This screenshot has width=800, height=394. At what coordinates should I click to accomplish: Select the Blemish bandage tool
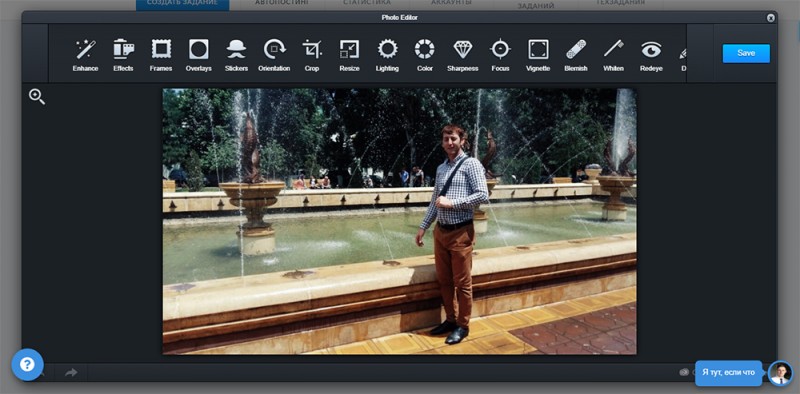tap(576, 55)
